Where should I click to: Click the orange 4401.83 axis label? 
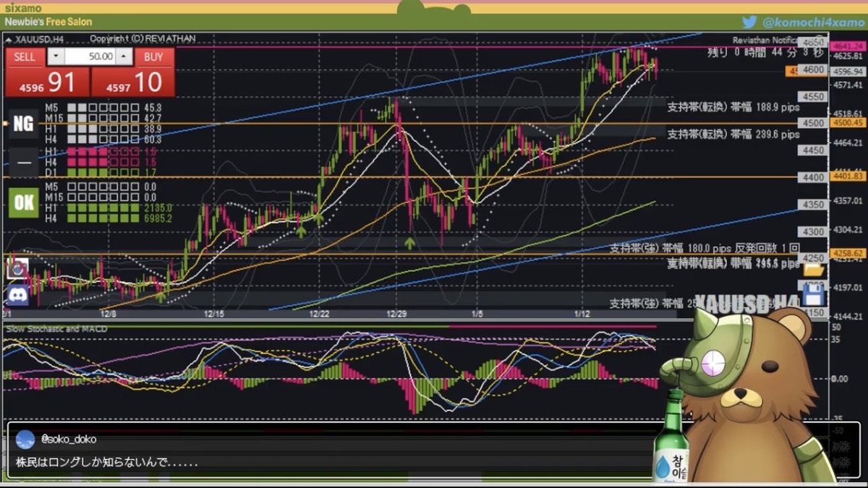coord(848,176)
